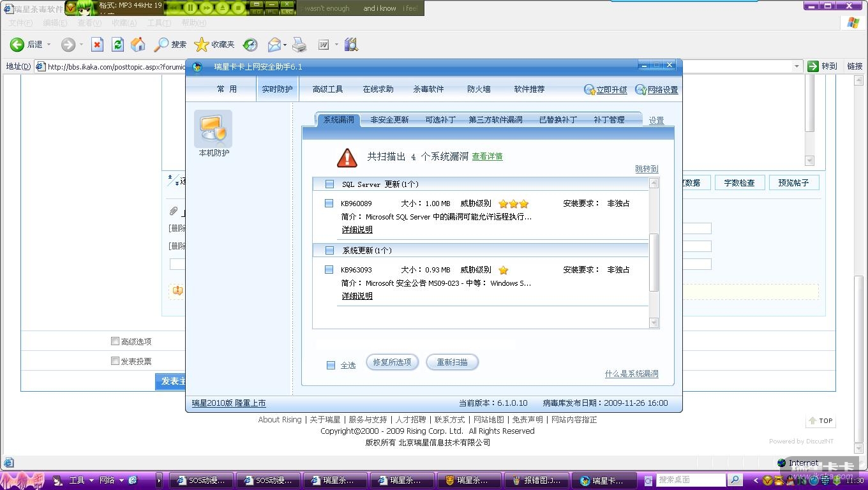Click the 立即升级 upgrade icon
The height and width of the screenshot is (490, 868).
click(x=590, y=90)
